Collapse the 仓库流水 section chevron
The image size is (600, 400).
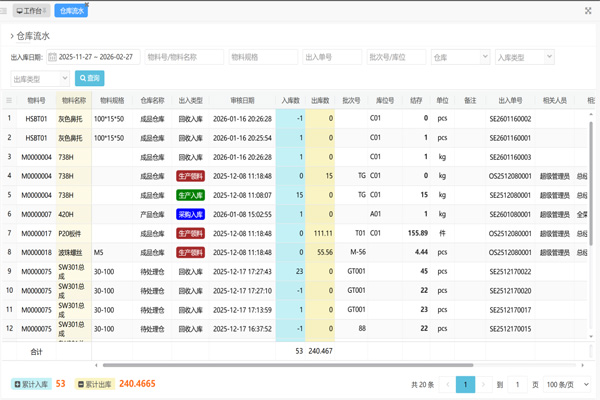click(12, 36)
